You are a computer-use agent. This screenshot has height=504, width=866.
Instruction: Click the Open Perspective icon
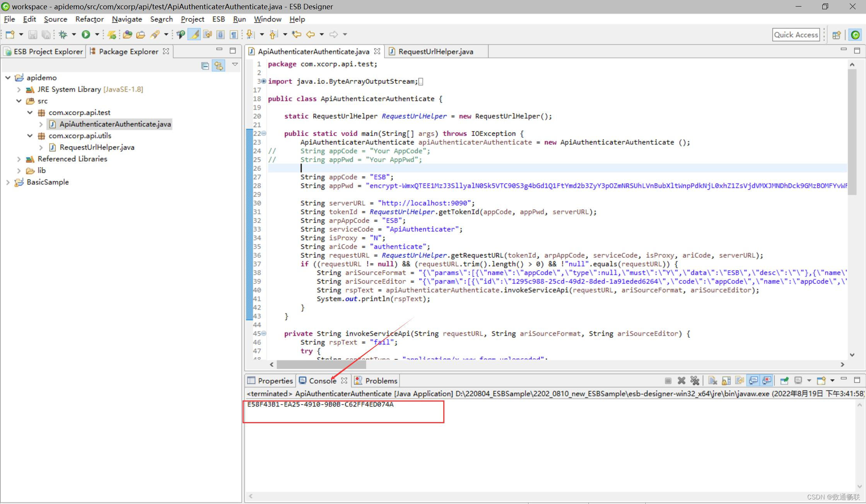[x=836, y=35]
